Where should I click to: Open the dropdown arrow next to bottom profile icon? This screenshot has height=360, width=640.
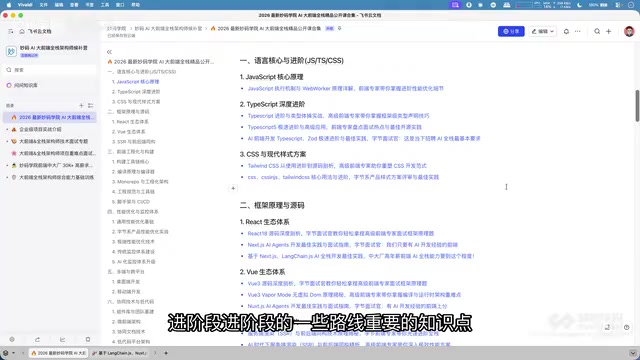(x=13, y=353)
